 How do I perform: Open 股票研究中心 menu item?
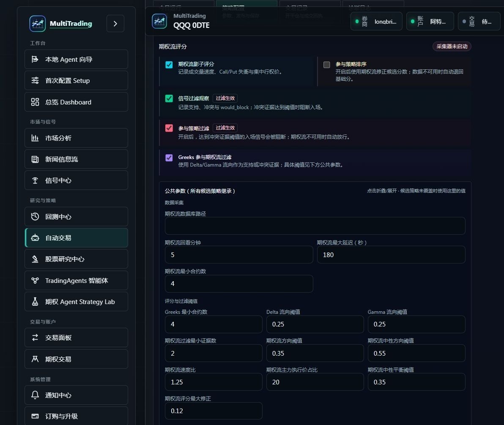pyautogui.click(x=76, y=259)
